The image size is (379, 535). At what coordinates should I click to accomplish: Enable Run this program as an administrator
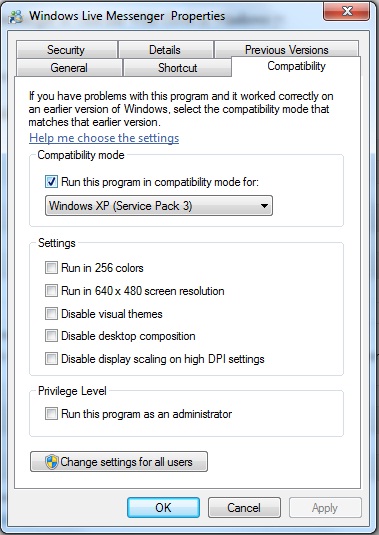52,414
